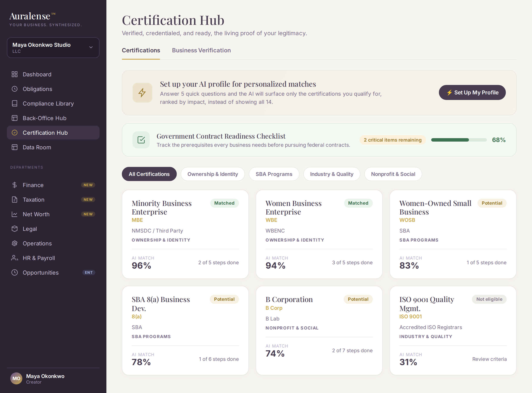This screenshot has height=393, width=532.
Task: Switch to the Certifications tab
Action: pyautogui.click(x=141, y=50)
